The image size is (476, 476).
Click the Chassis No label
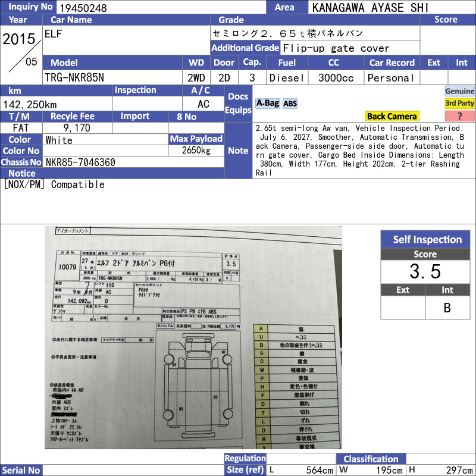point(21,162)
